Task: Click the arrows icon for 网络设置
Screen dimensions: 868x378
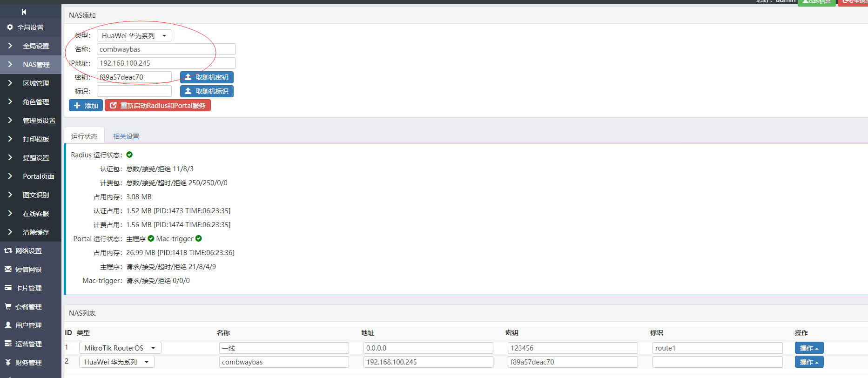Action: pyautogui.click(x=8, y=251)
